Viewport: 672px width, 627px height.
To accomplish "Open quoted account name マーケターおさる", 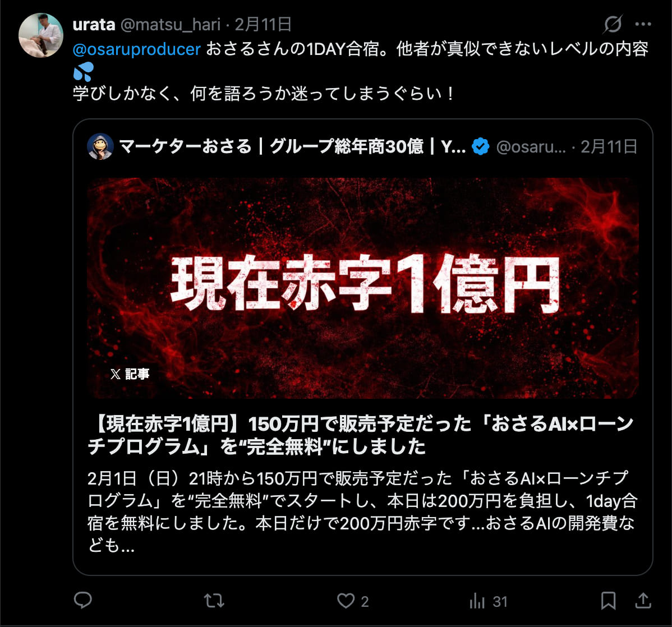I will (x=185, y=146).
